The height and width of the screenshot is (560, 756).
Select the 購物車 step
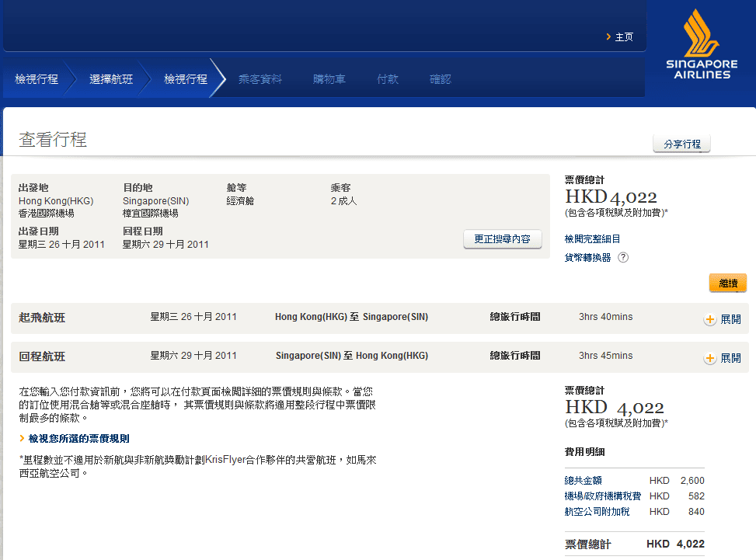pos(329,79)
